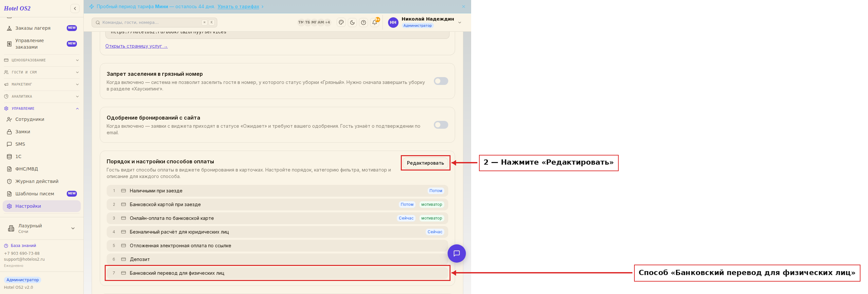The height and width of the screenshot is (294, 868).
Task: Click the Узнать о тарифах link
Action: coord(238,7)
